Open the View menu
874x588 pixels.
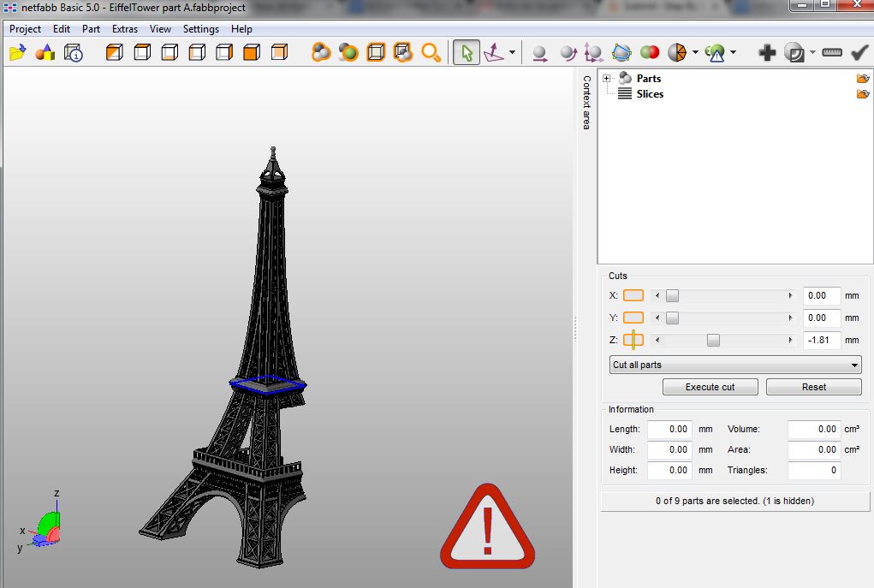160,29
